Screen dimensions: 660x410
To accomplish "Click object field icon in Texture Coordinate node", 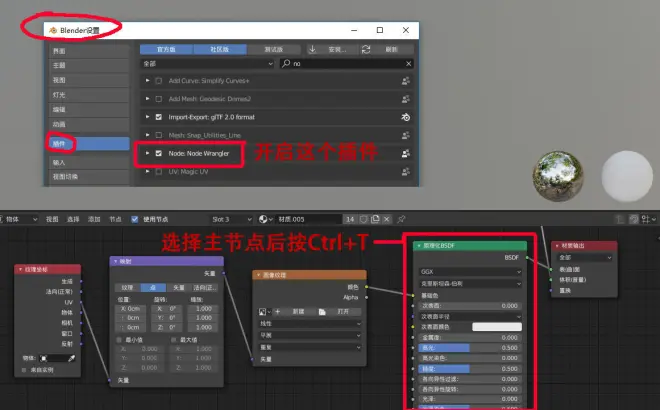I will tap(43, 358).
